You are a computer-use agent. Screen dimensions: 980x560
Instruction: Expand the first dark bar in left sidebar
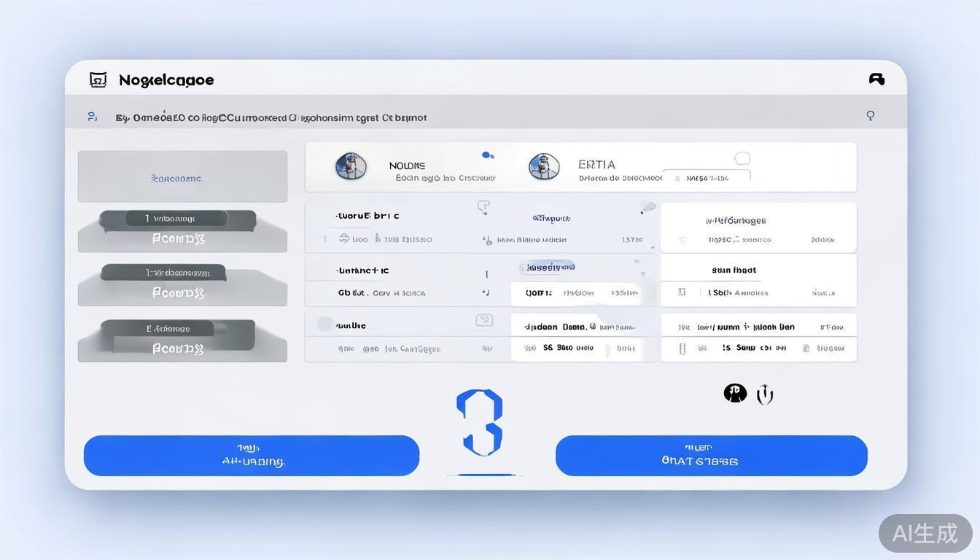point(177,219)
